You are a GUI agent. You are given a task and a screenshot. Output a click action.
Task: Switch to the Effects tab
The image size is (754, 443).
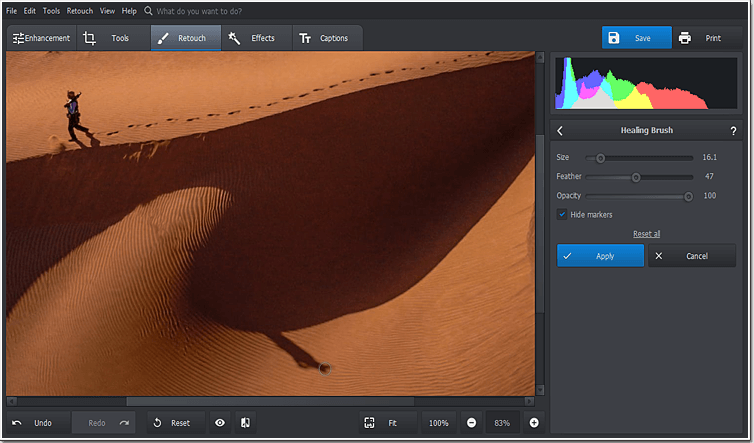click(256, 38)
